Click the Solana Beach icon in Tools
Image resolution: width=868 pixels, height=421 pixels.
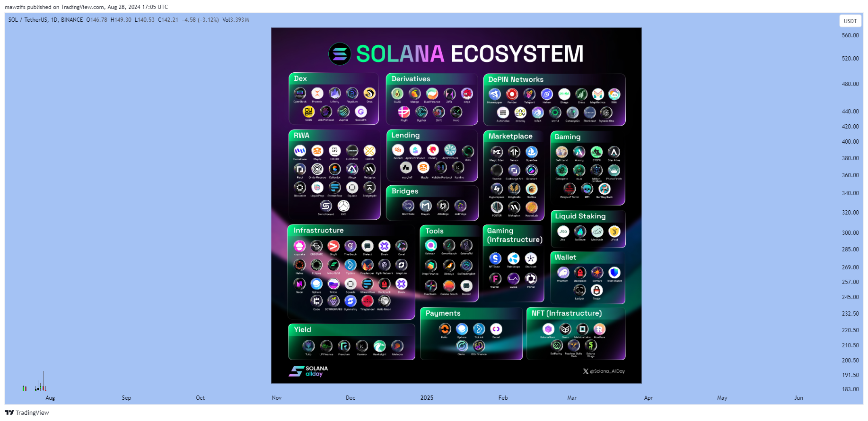449,285
